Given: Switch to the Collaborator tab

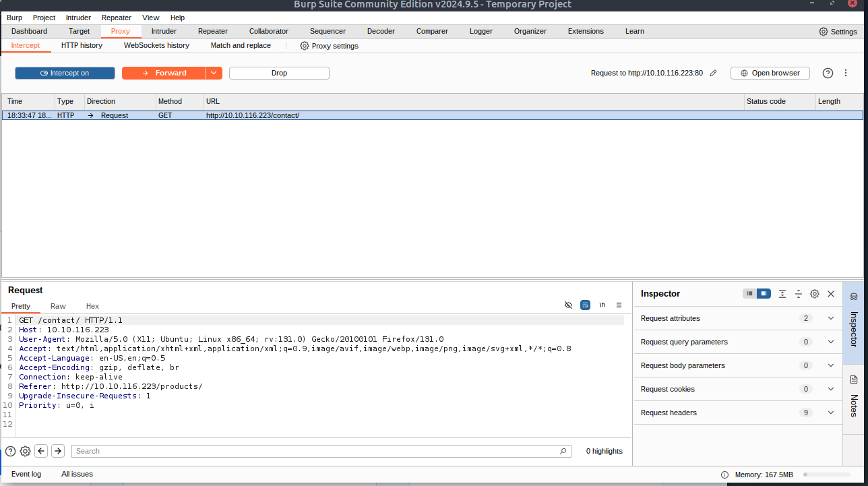Looking at the screenshot, I should pos(269,31).
